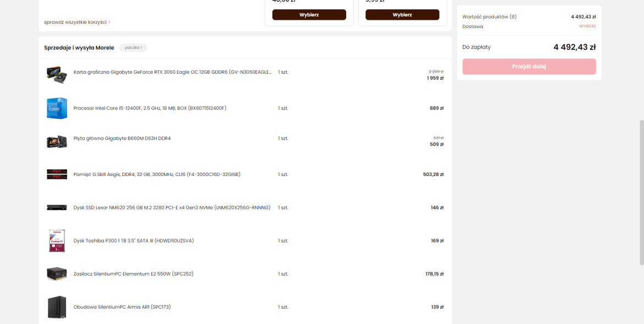Click the 'paczka 1' badge
Viewport: 644px width, 324px height.
(x=134, y=48)
